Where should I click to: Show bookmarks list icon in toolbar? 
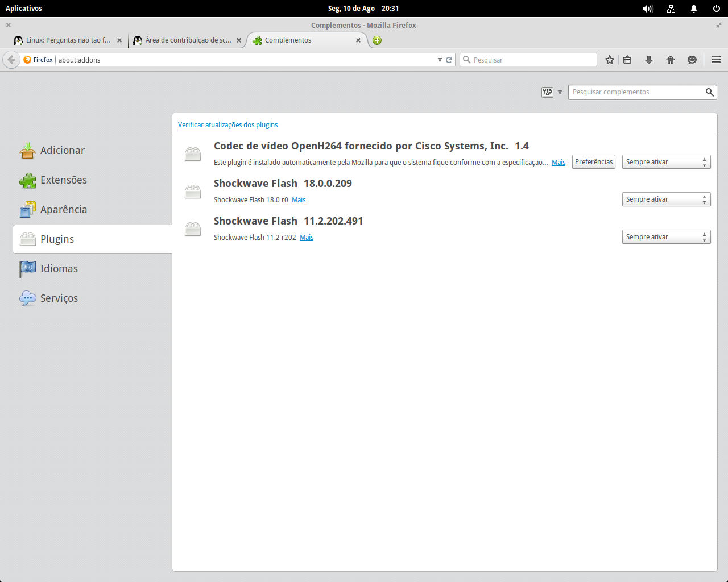pyautogui.click(x=627, y=60)
